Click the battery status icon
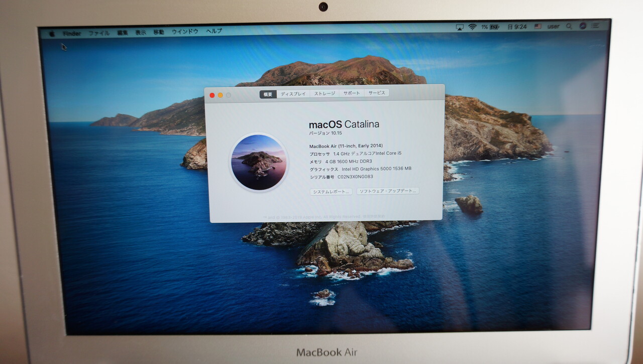 (x=494, y=27)
